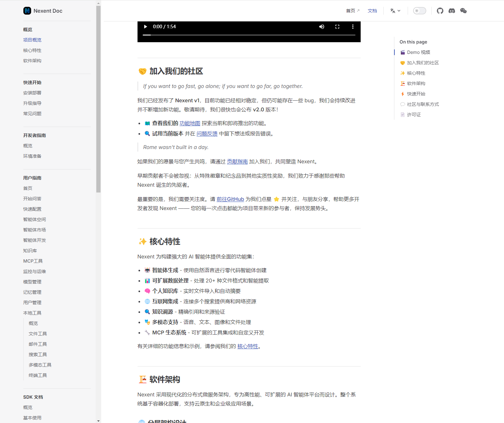Image resolution: width=504 pixels, height=423 pixels.
Task: Jump to Demo 视频 section outline link
Action: click(415, 52)
